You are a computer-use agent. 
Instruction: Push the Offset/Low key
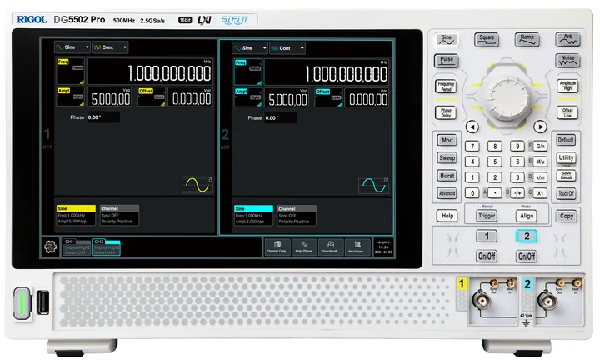567,112
